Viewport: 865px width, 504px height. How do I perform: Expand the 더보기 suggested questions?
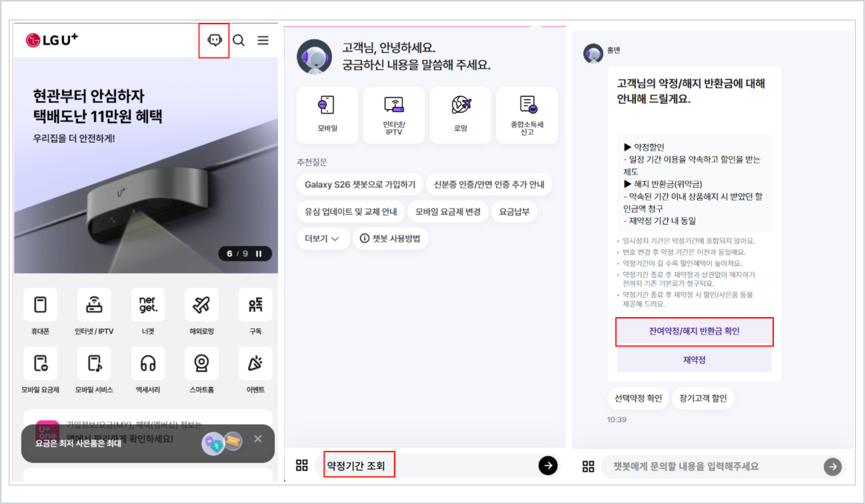(322, 238)
